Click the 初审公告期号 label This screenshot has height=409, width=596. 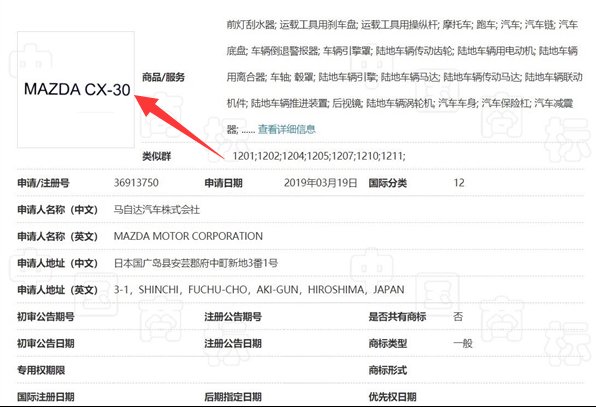tap(46, 316)
